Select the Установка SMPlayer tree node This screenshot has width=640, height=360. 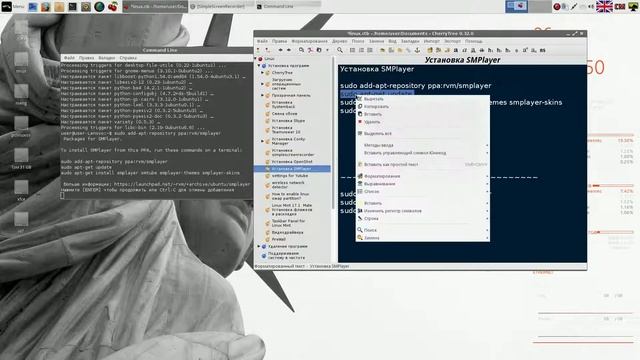tap(291, 169)
